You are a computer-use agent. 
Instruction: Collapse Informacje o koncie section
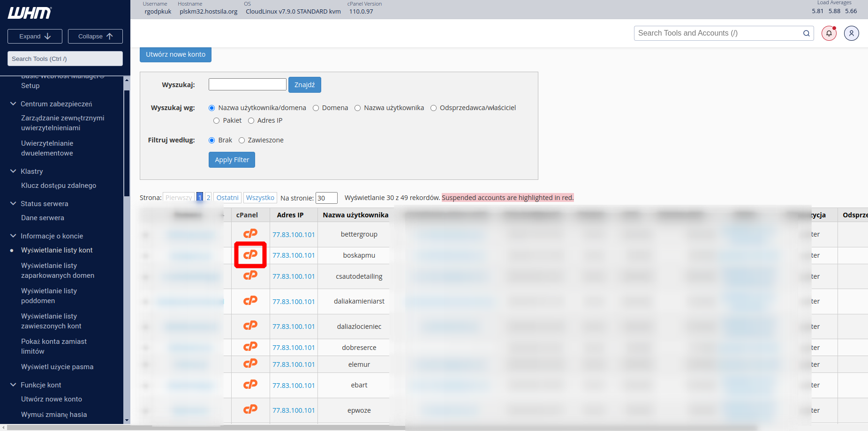tap(13, 236)
